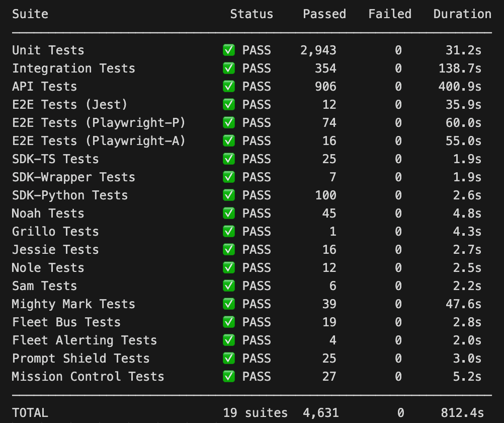The image size is (504, 423).
Task: Click the Duration column header
Action: coord(462,14)
